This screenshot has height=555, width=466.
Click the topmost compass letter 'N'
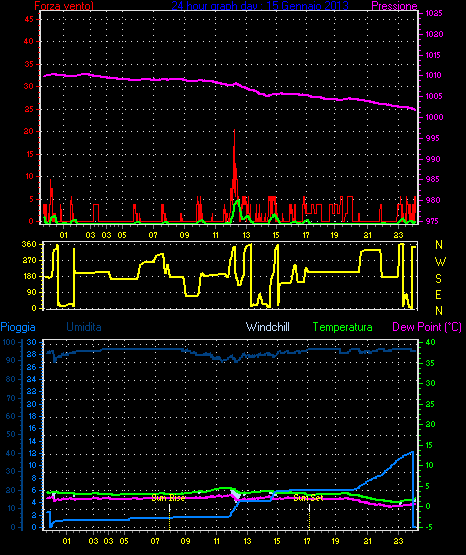pyautogui.click(x=439, y=245)
